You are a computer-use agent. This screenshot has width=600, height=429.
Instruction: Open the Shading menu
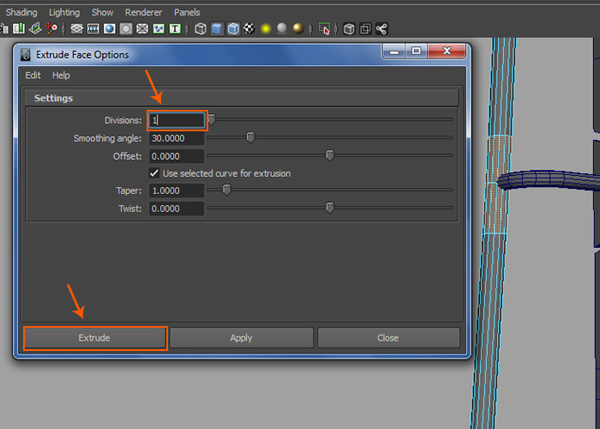21,12
